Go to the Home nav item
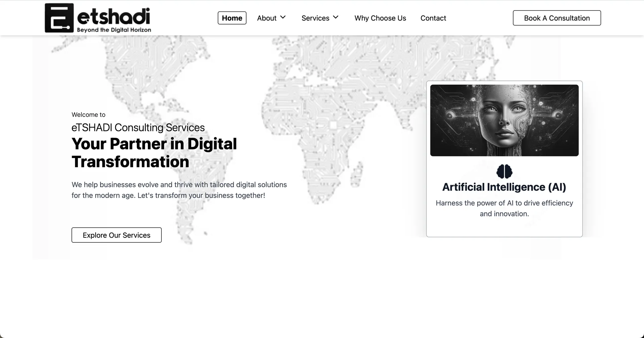Viewport: 644px width, 338px height. click(x=232, y=18)
